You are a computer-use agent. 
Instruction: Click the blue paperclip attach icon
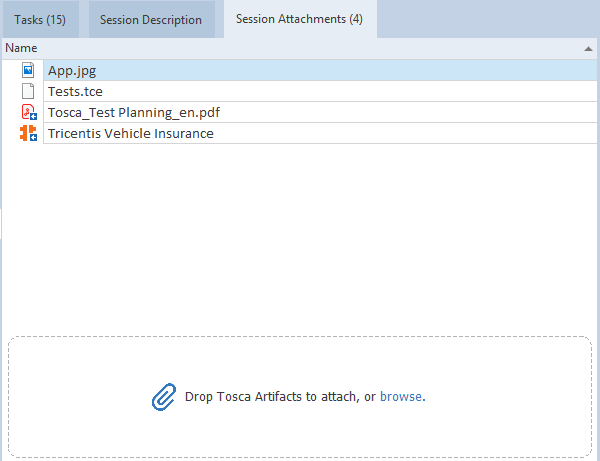163,397
